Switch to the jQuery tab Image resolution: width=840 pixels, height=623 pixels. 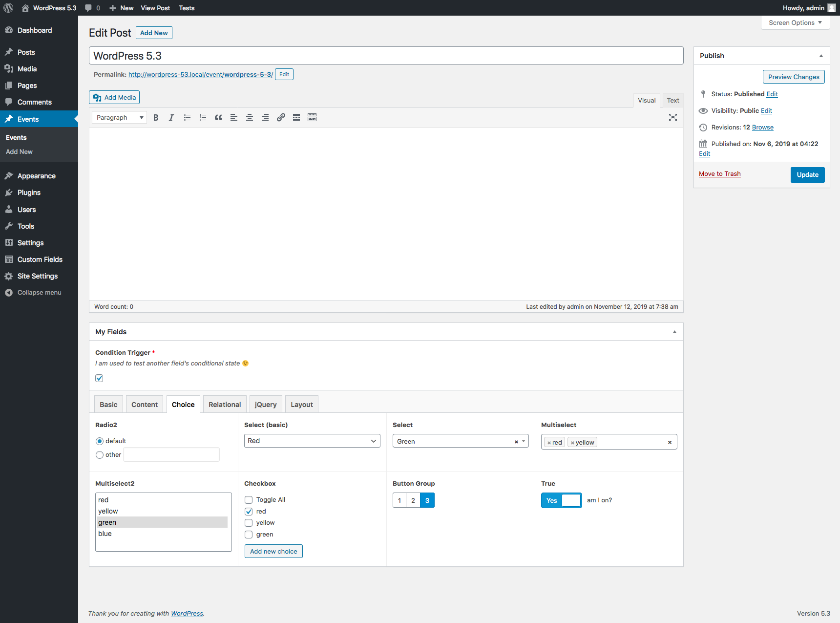click(266, 405)
